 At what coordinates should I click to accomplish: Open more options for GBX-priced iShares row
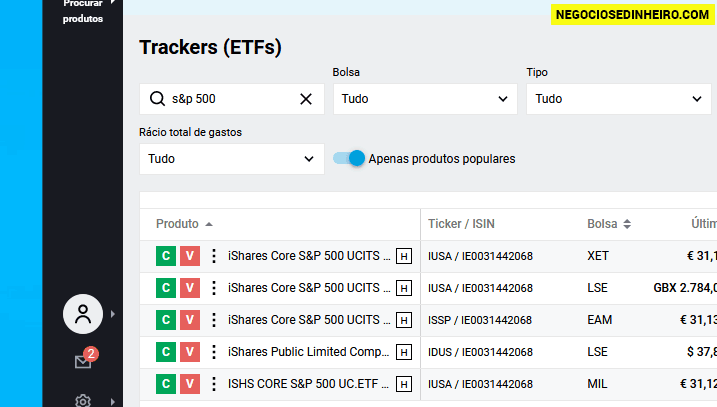point(214,288)
